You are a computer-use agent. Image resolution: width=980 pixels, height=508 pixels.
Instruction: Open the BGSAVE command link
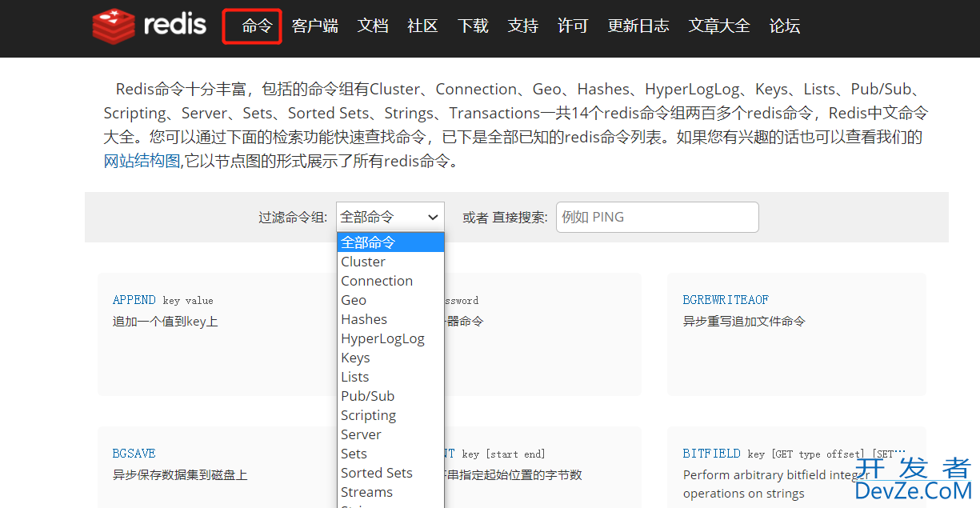tap(134, 454)
